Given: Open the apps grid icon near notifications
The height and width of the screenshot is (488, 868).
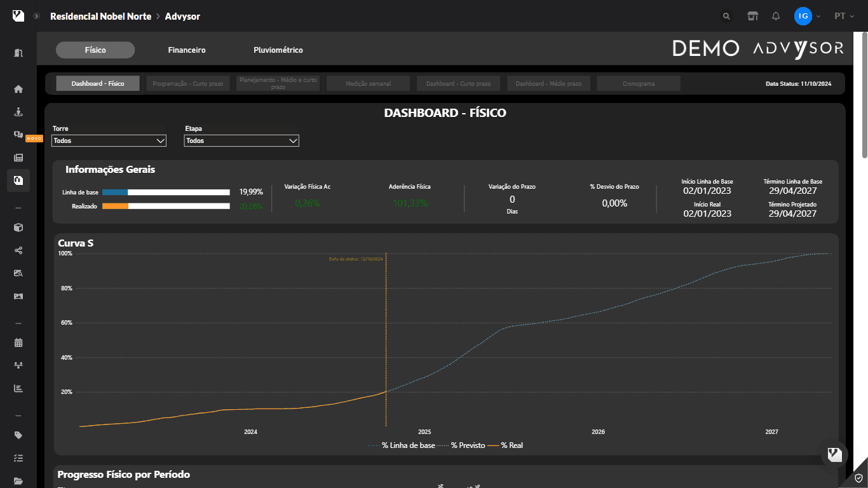Looking at the screenshot, I should [752, 16].
